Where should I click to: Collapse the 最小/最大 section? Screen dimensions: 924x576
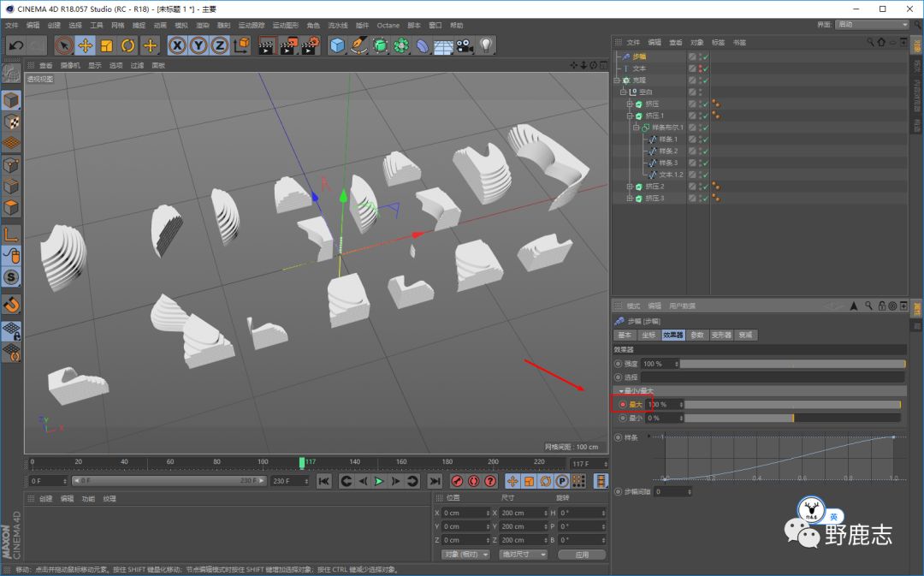click(622, 390)
